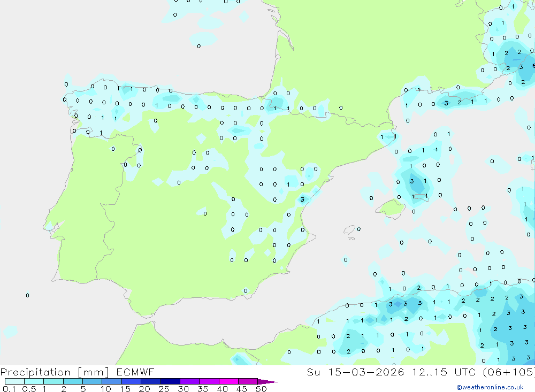Click the '0.5' legend scale label

pyautogui.click(x=29, y=389)
